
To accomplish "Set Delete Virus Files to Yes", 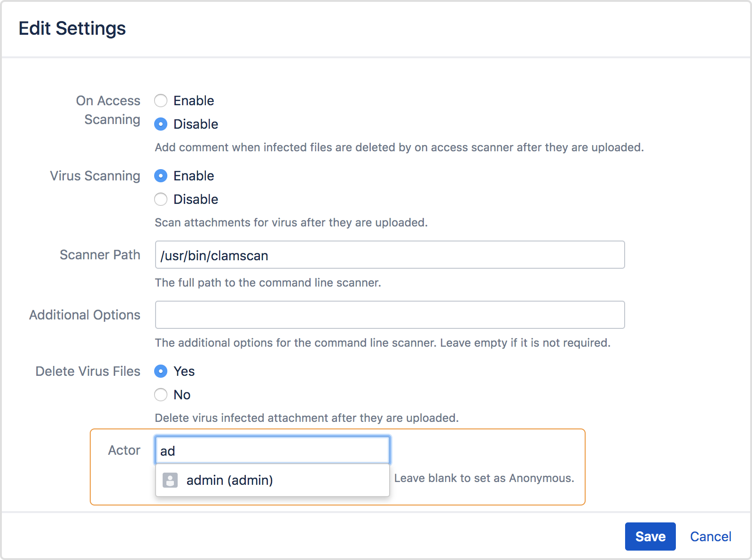I will 161,371.
